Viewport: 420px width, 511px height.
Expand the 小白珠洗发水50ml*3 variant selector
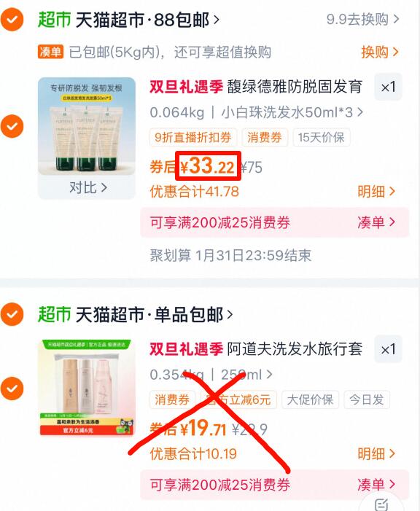click(x=292, y=112)
